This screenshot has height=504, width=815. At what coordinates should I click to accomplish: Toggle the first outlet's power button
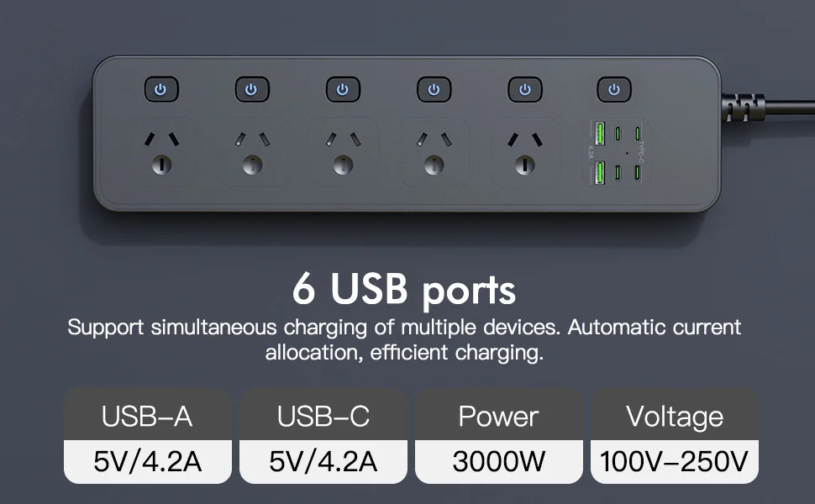point(161,89)
